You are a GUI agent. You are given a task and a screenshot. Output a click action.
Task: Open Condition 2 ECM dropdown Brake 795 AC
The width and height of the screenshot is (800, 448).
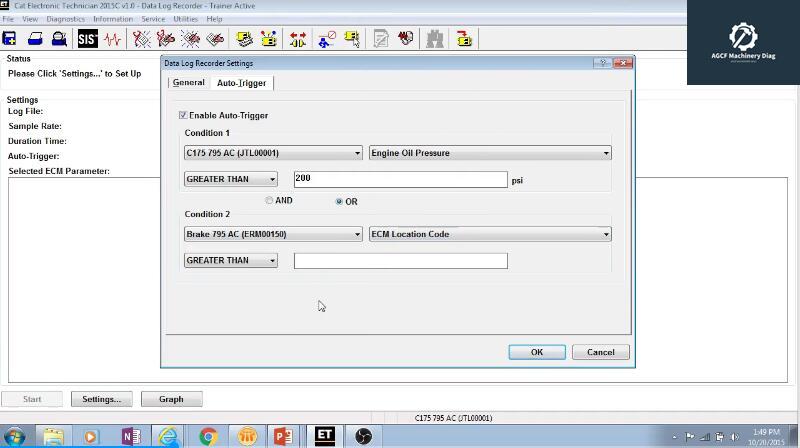coord(273,234)
